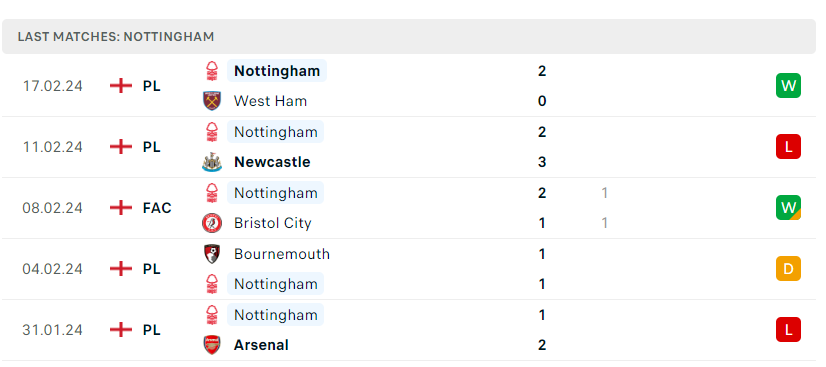Click the Bournemouth club crest
This screenshot has height=367, width=826.
coord(212,254)
